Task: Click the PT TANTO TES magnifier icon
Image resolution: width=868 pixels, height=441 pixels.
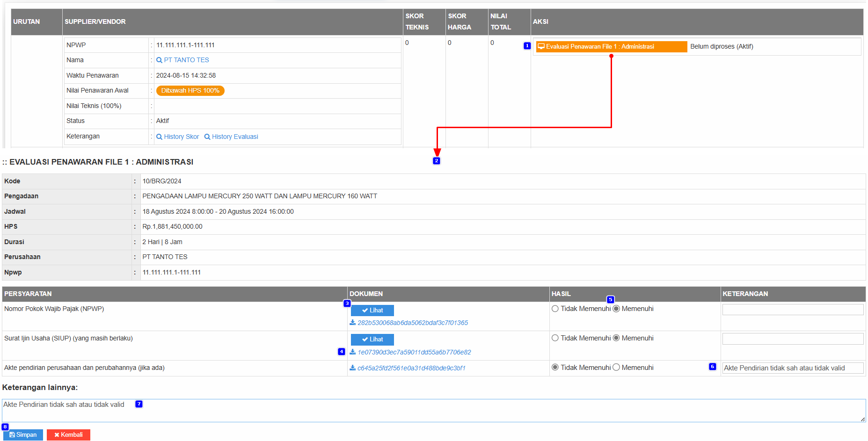Action: [159, 60]
